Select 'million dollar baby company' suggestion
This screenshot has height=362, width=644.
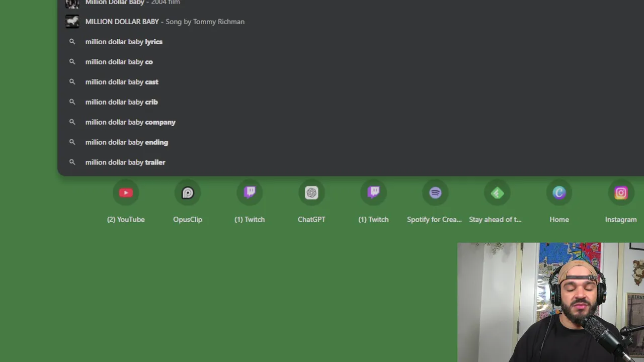pyautogui.click(x=351, y=122)
